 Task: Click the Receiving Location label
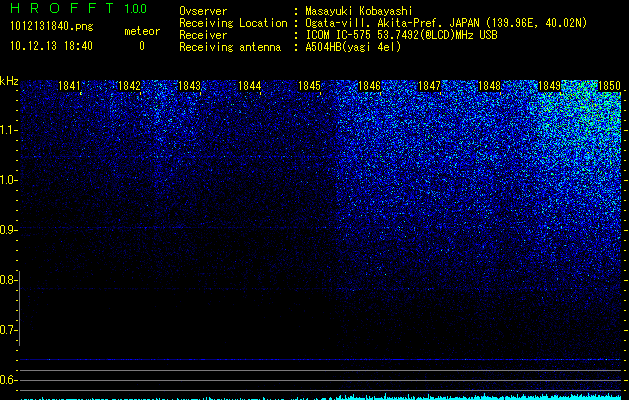tap(233, 23)
